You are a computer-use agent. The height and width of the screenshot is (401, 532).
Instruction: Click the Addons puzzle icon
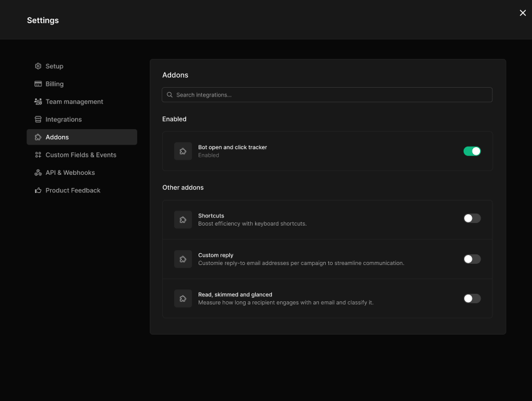point(38,137)
